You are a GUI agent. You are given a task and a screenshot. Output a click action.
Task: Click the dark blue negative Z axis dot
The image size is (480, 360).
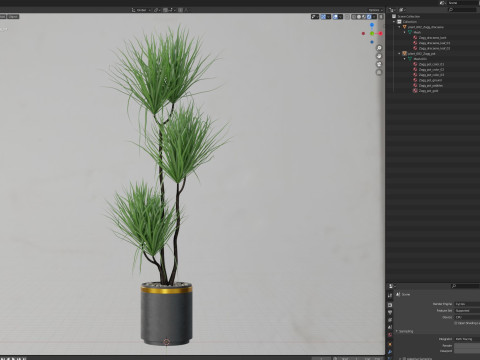[x=372, y=42]
